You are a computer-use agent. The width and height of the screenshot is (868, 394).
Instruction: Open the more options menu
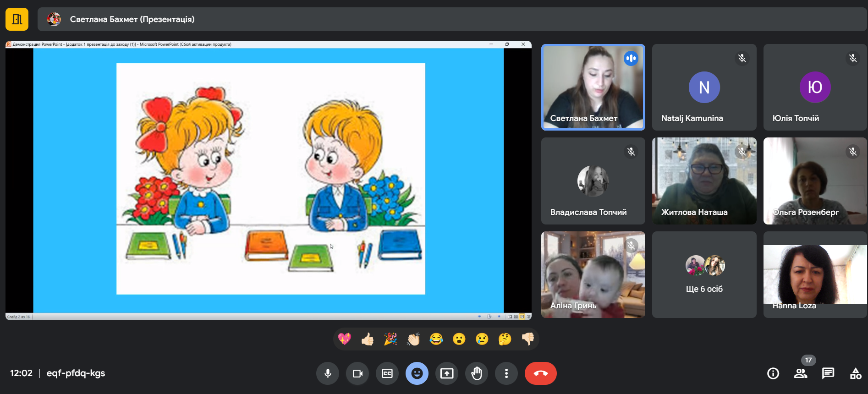(x=506, y=373)
